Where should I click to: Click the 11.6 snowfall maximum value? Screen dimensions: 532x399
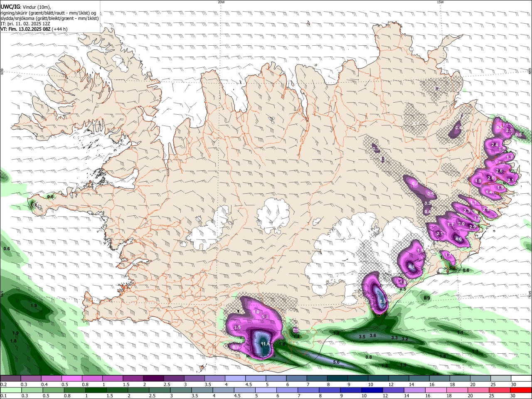point(265,344)
